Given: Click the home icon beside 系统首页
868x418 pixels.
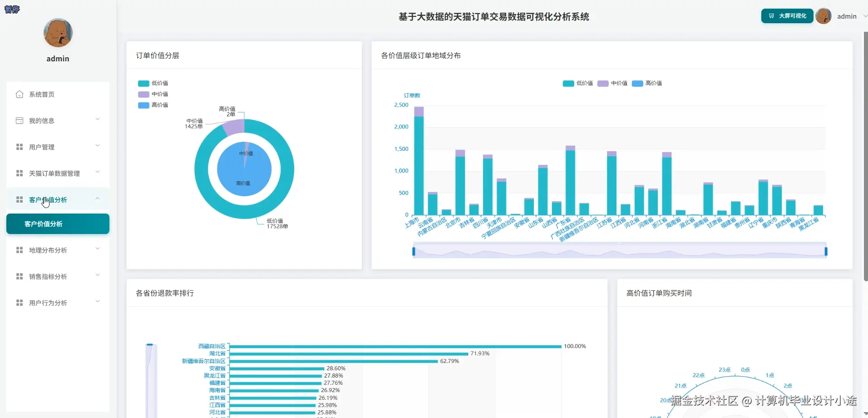Looking at the screenshot, I should (20, 95).
